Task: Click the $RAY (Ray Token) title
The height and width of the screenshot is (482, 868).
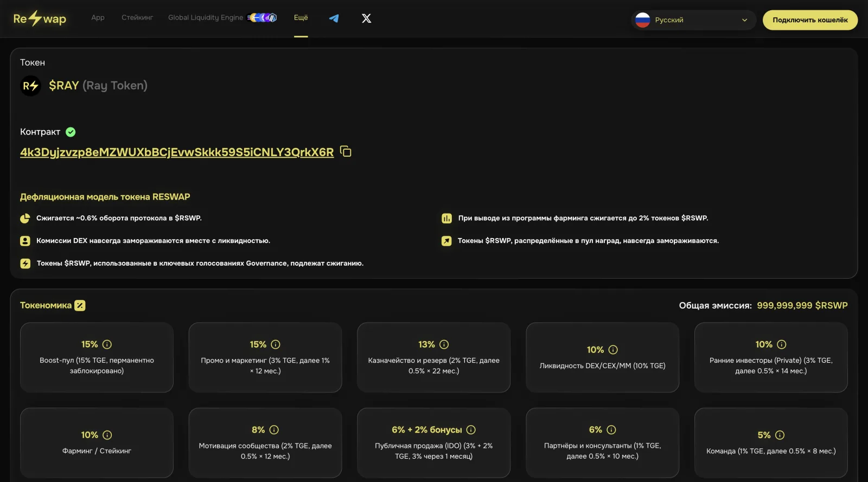Action: tap(98, 86)
